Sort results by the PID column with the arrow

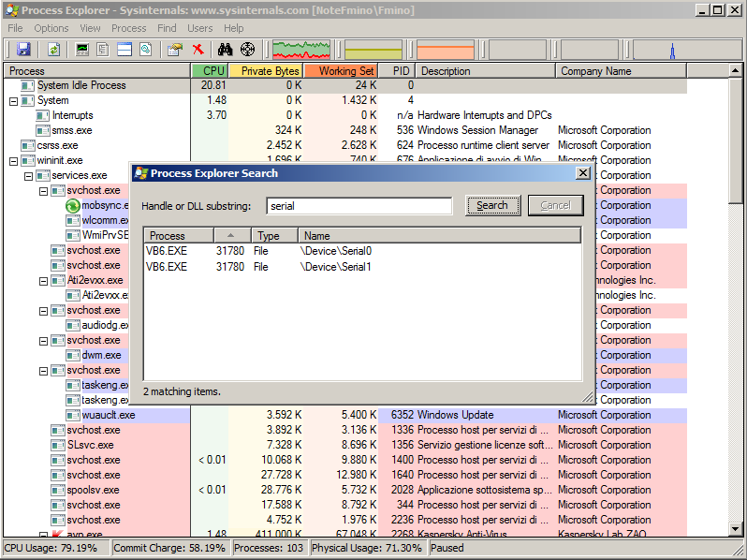(x=232, y=235)
